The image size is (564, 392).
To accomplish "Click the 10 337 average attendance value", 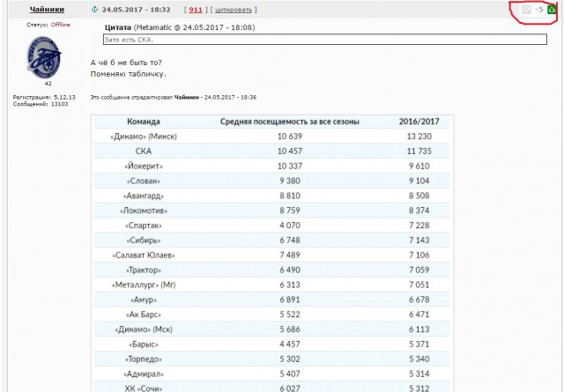I will tap(290, 166).
